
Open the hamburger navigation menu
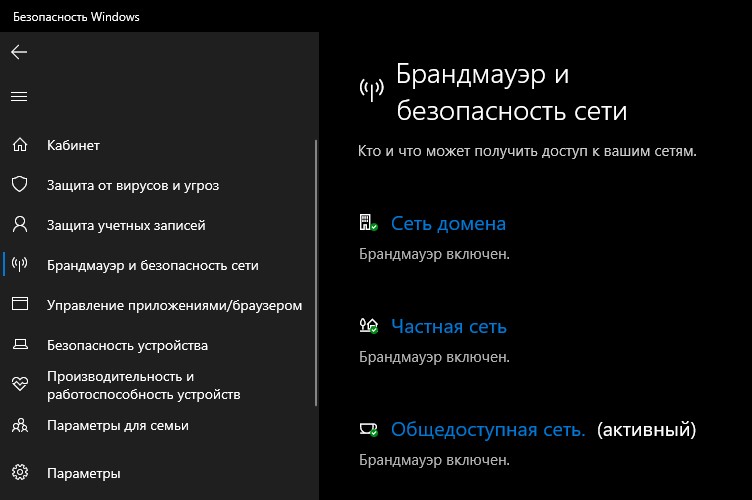point(19,96)
